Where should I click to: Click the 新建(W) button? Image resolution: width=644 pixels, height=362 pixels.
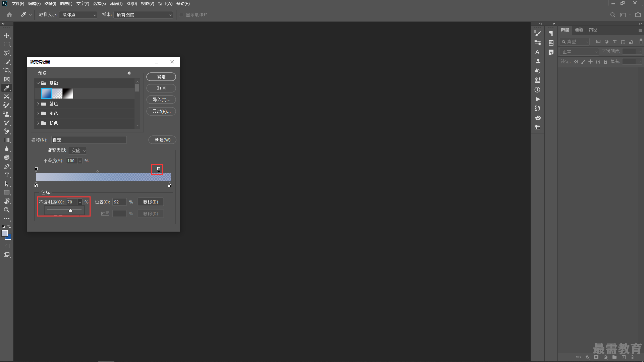(x=162, y=140)
